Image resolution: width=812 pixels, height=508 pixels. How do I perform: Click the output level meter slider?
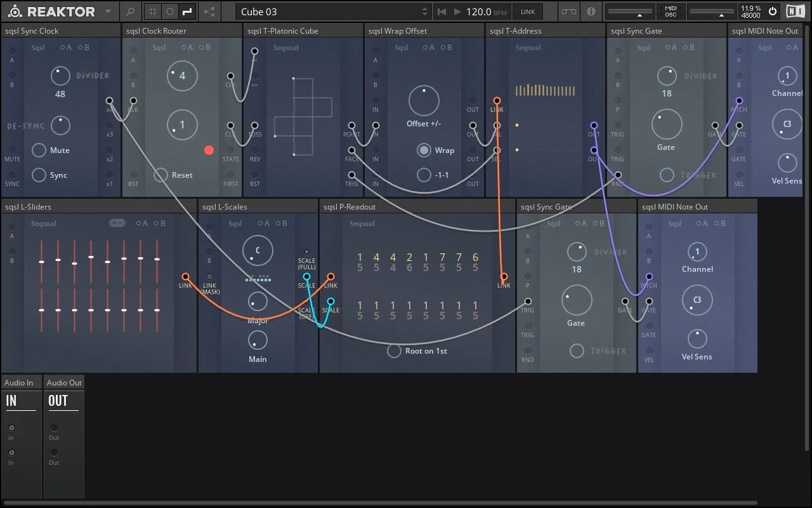[711, 11]
